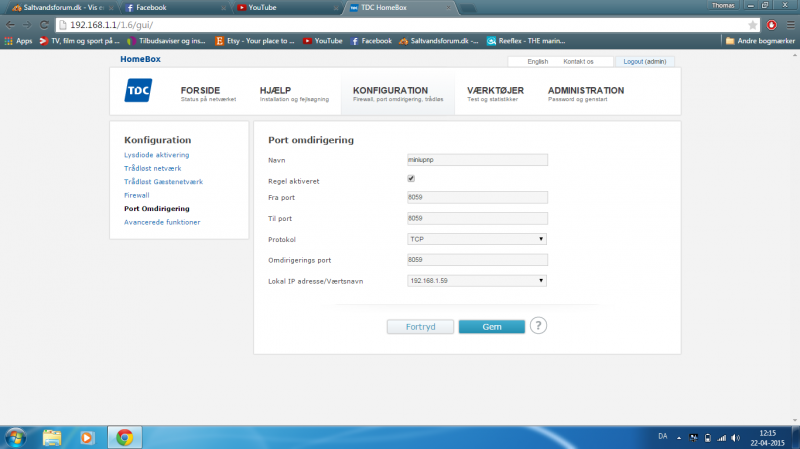Bookmark page with the star icon

point(752,24)
